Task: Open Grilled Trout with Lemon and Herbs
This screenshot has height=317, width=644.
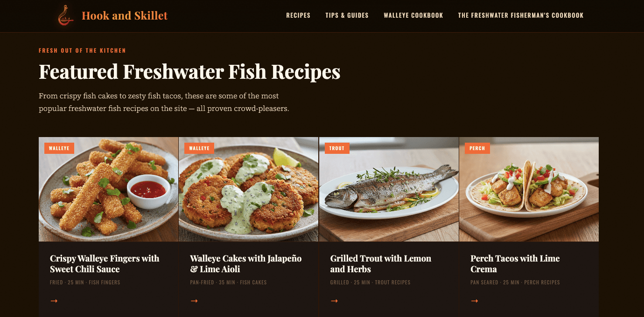Action: point(381,264)
